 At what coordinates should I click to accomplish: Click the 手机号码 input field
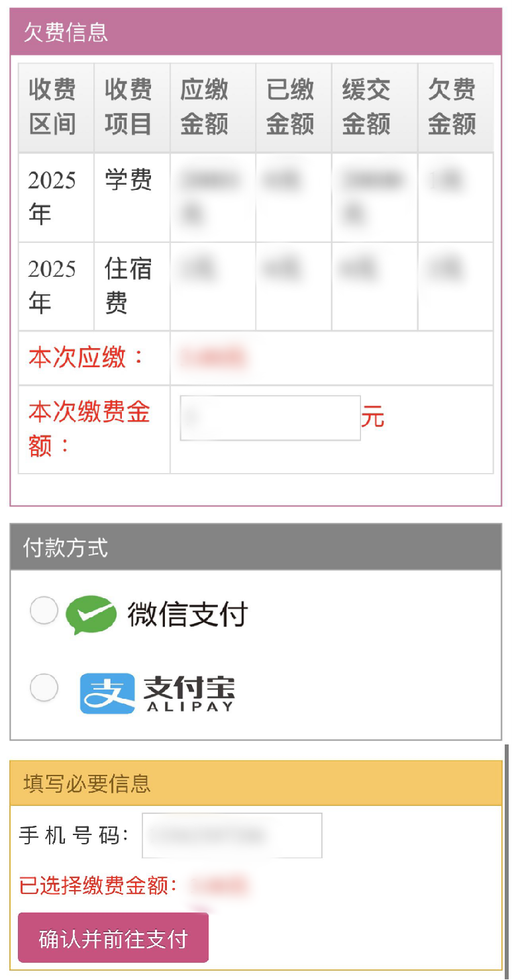point(232,836)
